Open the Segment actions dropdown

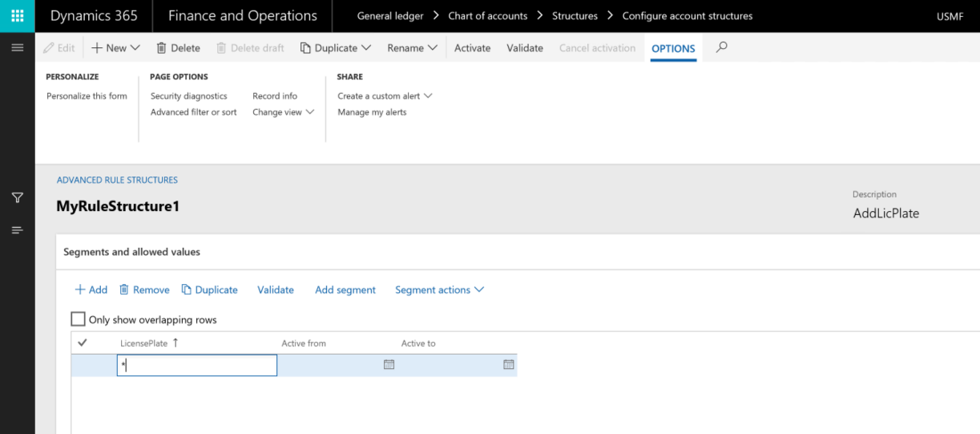point(439,290)
